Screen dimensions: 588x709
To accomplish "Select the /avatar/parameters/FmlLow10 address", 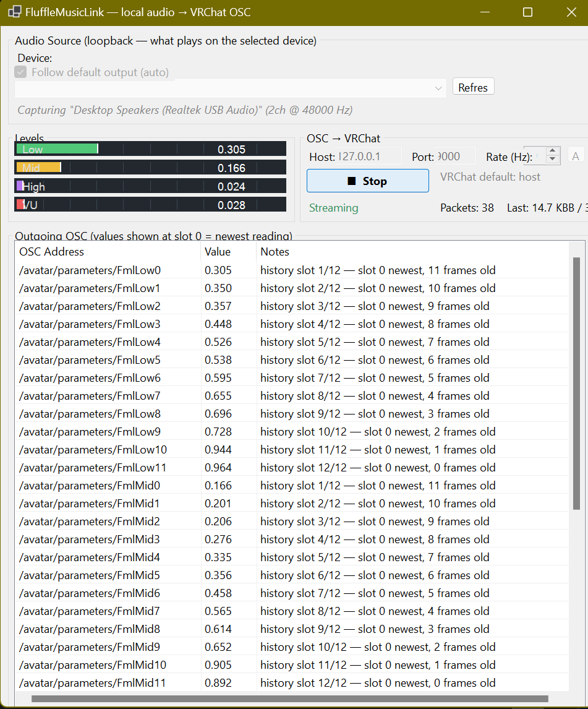I will (93, 449).
